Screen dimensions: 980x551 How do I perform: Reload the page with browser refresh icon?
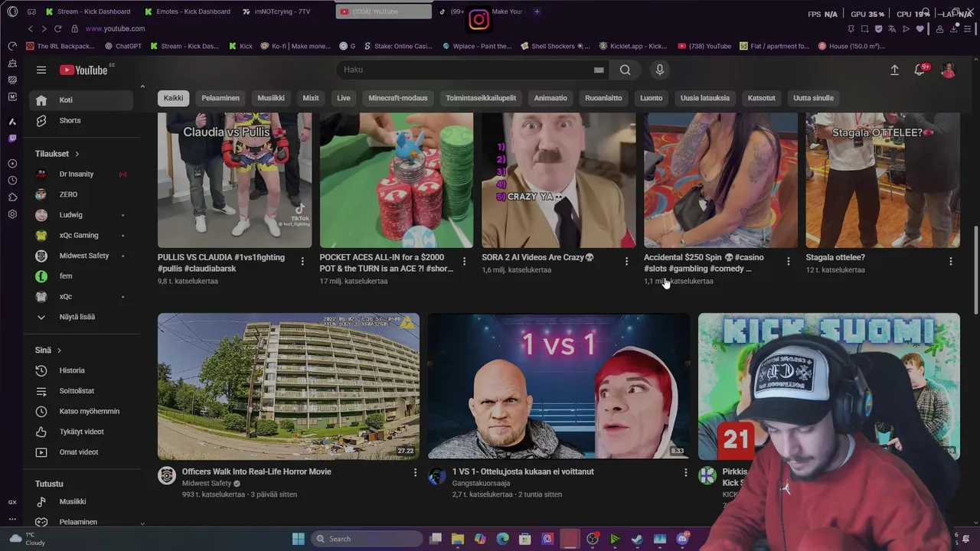click(57, 28)
